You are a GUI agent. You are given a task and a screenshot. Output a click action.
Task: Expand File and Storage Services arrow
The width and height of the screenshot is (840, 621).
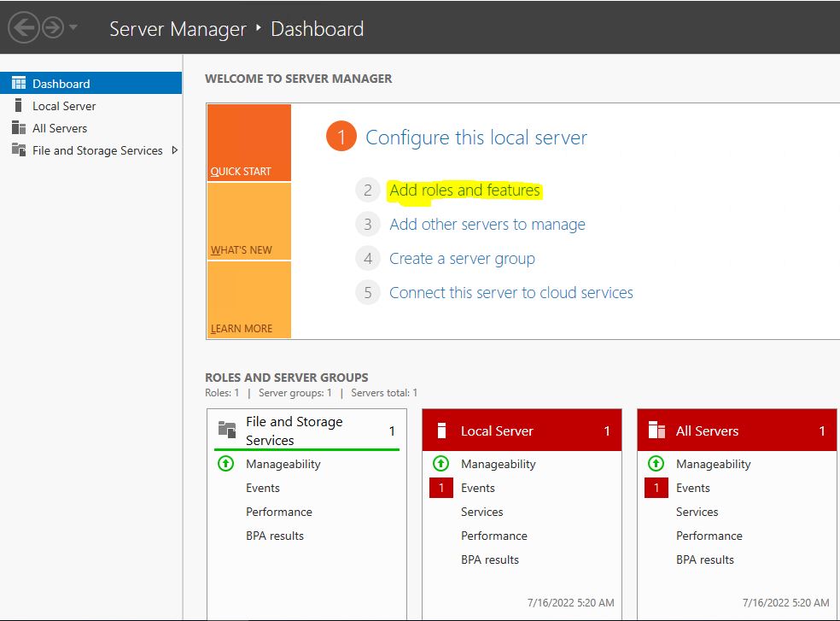click(175, 150)
